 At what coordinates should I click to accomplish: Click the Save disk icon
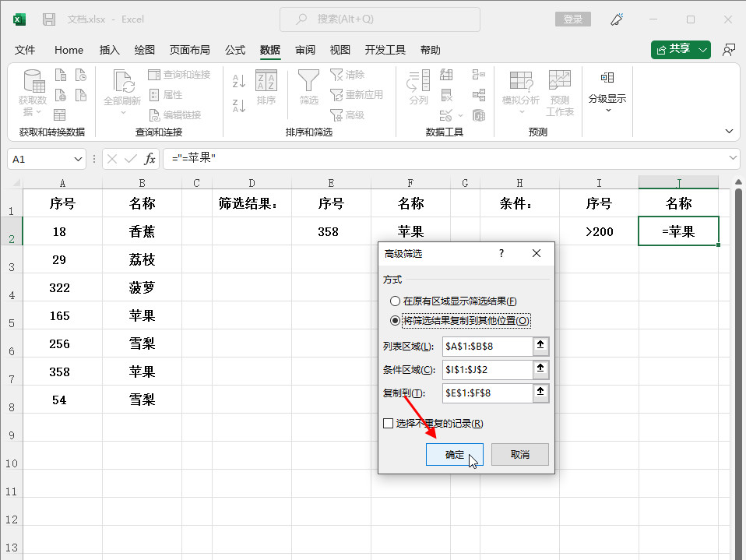[x=49, y=19]
